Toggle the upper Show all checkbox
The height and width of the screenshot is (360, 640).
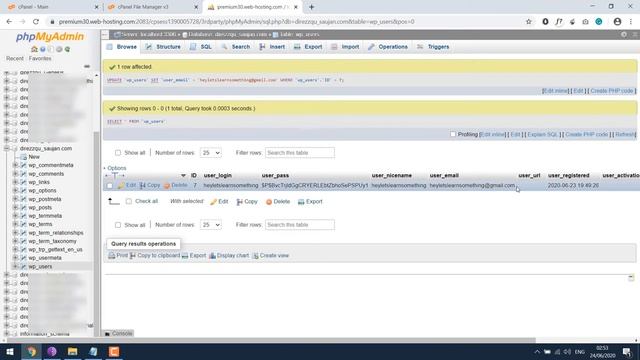coord(118,153)
